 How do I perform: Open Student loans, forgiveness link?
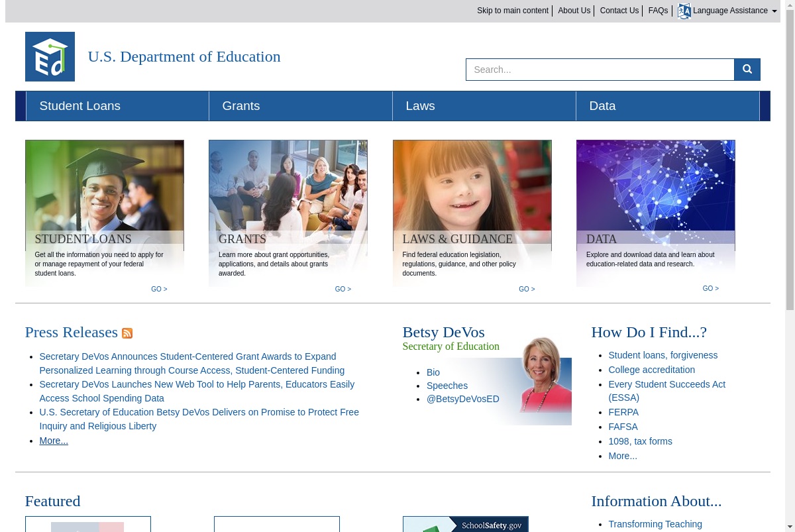663,355
